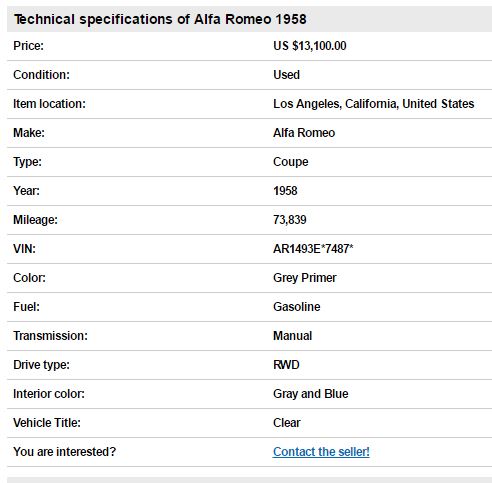
Task: Select the Vehicle Title label
Action: tap(47, 423)
